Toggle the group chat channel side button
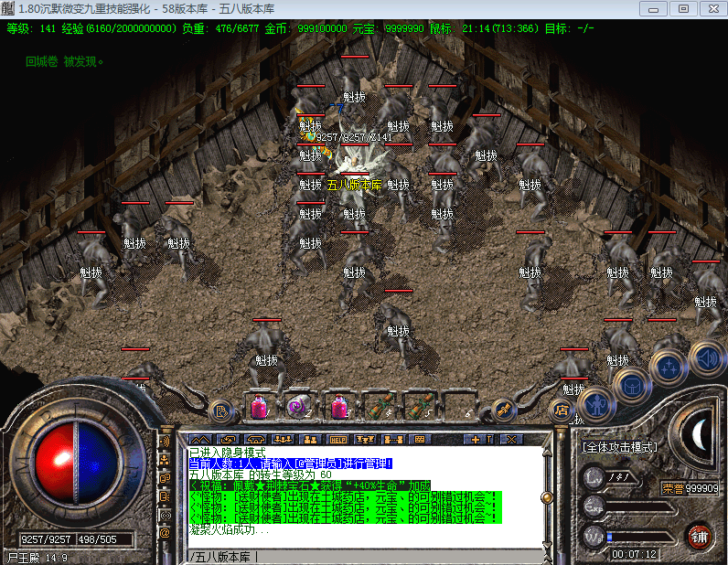728x565 pixels. [166, 460]
